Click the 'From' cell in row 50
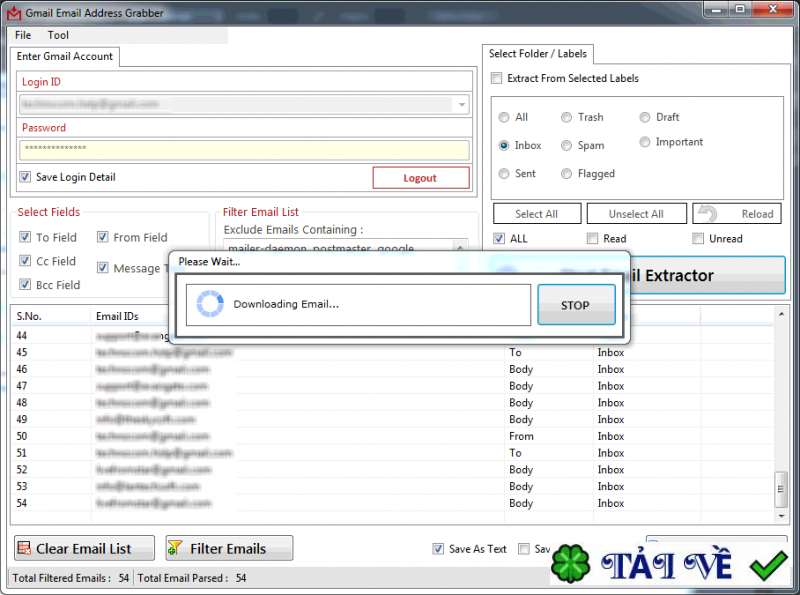The height and width of the screenshot is (595, 800). tap(521, 436)
